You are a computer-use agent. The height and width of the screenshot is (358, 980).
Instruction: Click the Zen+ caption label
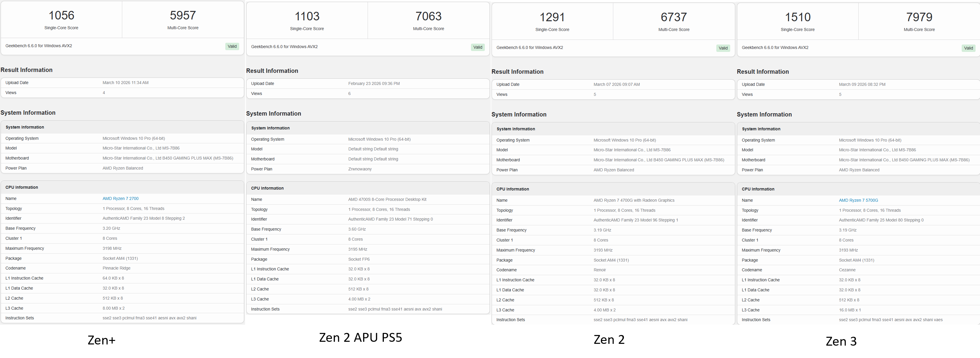point(101,340)
